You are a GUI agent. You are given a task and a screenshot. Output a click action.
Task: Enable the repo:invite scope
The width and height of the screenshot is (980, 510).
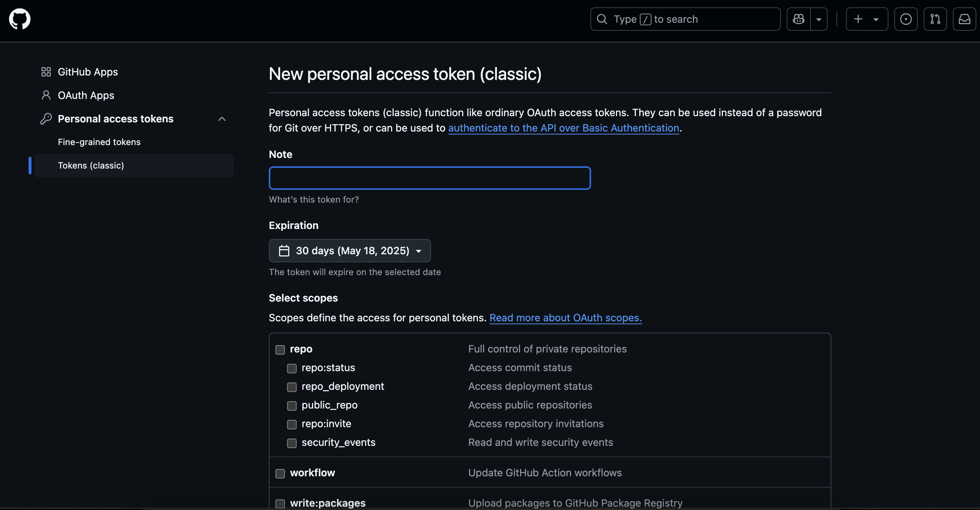tap(292, 424)
